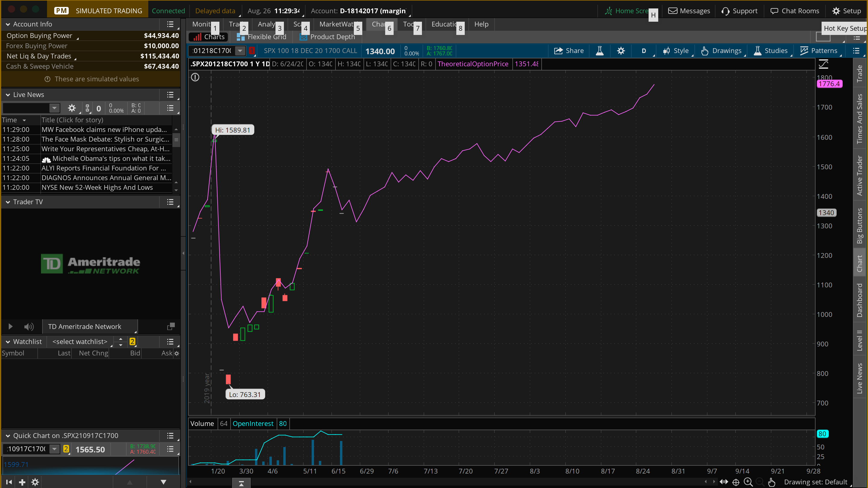Collapse the Live News section
The height and width of the screenshot is (488, 868).
pos(8,95)
